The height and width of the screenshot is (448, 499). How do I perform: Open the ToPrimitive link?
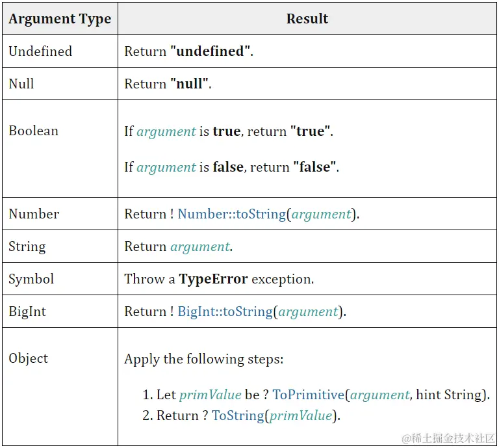click(308, 395)
